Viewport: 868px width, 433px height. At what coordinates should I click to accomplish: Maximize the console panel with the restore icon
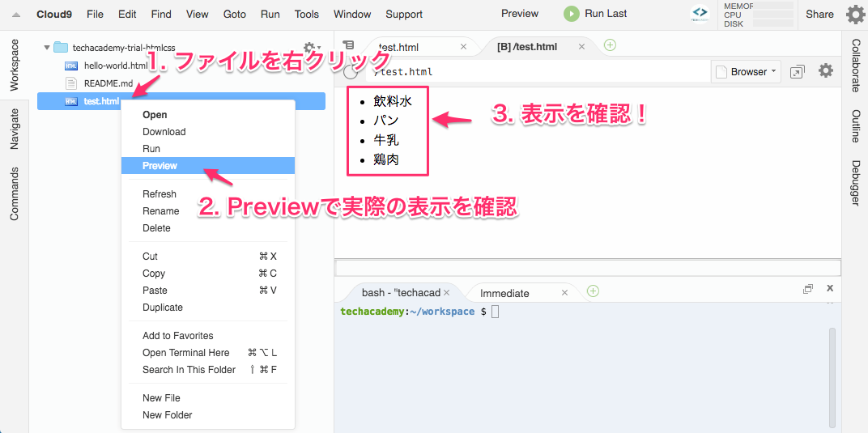click(807, 289)
